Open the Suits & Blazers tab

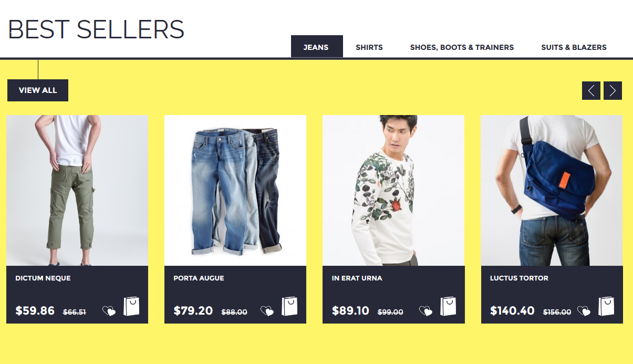(574, 47)
